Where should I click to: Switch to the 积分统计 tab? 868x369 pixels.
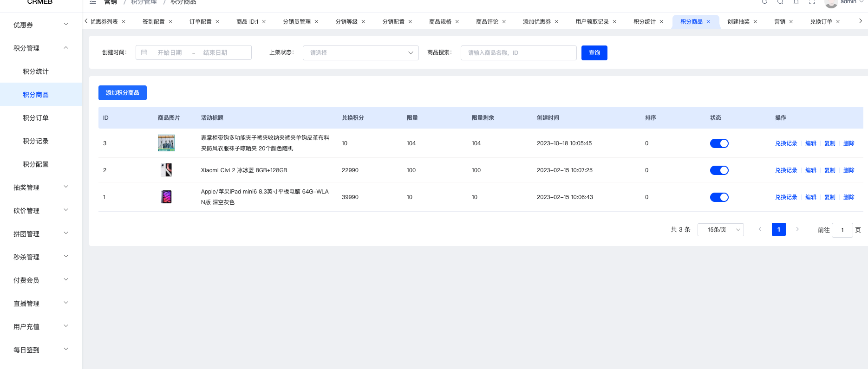click(645, 22)
